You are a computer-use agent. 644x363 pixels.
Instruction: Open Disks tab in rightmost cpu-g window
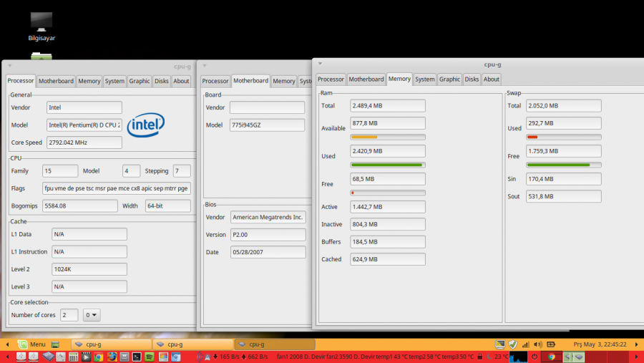472,79
